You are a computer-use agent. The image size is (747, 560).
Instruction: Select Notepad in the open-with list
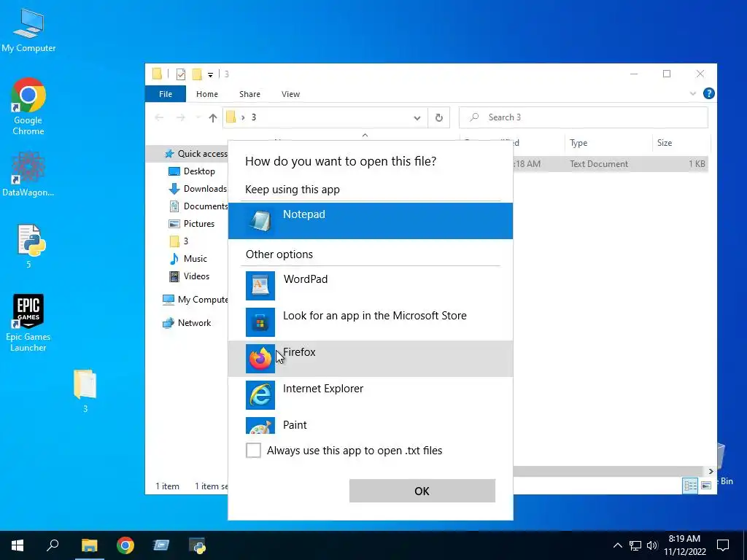click(x=370, y=220)
